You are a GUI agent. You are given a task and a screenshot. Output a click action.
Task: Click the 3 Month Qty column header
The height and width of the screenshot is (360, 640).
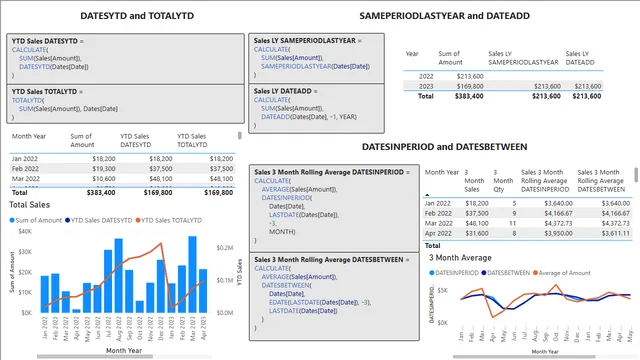503,181
